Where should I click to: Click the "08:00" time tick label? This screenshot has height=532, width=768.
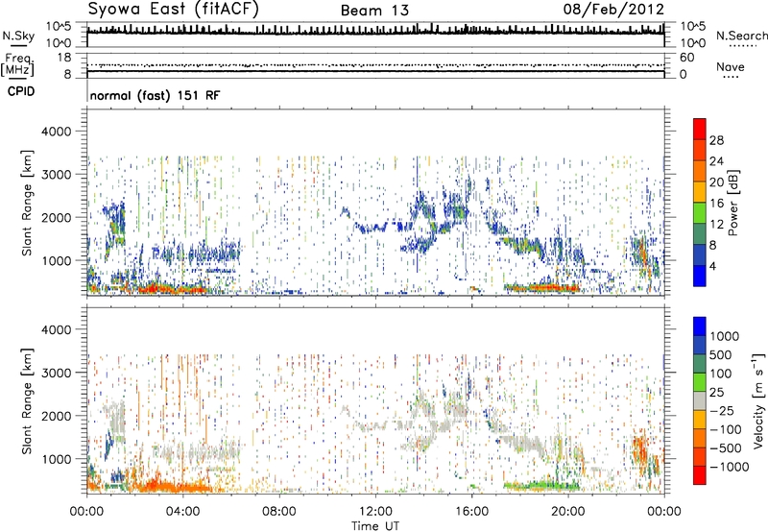[278, 512]
